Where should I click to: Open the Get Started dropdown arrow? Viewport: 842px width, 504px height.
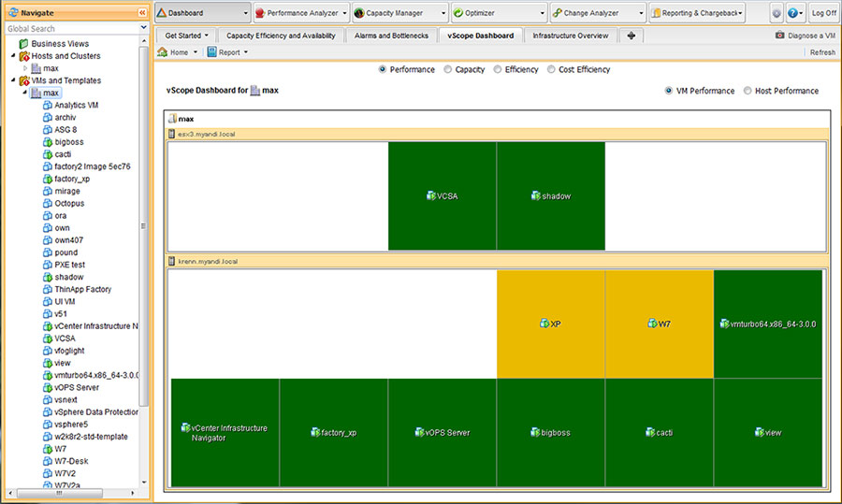click(x=207, y=36)
